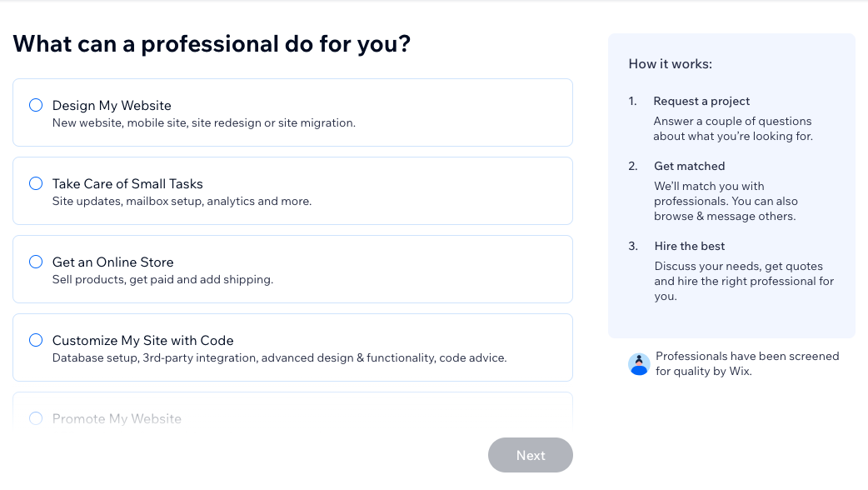Click the 'New website, mobile site' description
868x490 pixels.
(x=204, y=123)
